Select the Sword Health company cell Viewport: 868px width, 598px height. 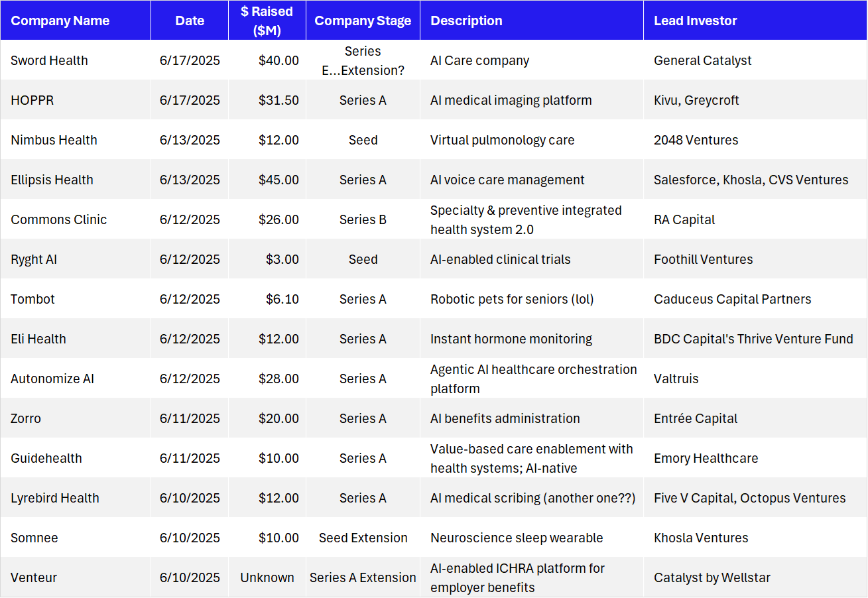click(x=50, y=60)
